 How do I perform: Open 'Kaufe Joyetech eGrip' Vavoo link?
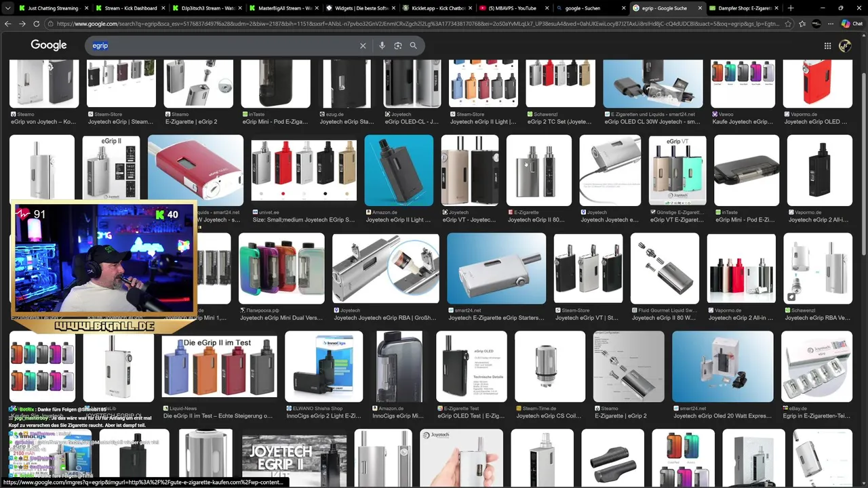(x=742, y=122)
